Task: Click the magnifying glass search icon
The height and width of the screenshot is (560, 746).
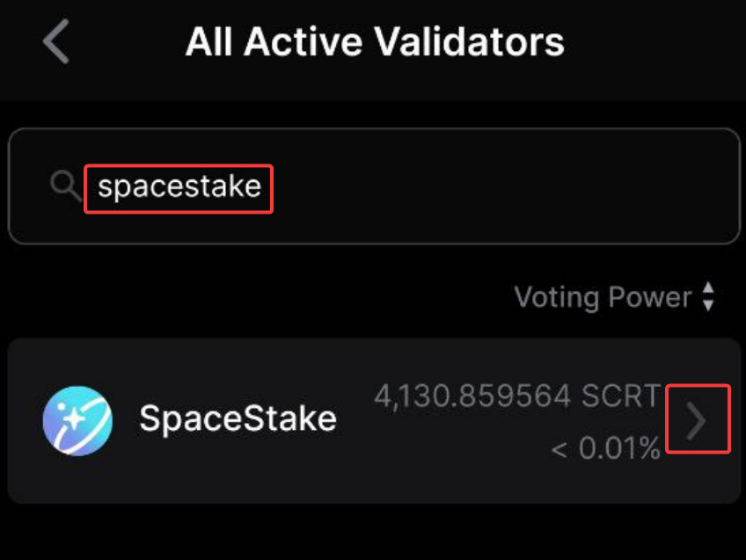Action: (x=64, y=185)
